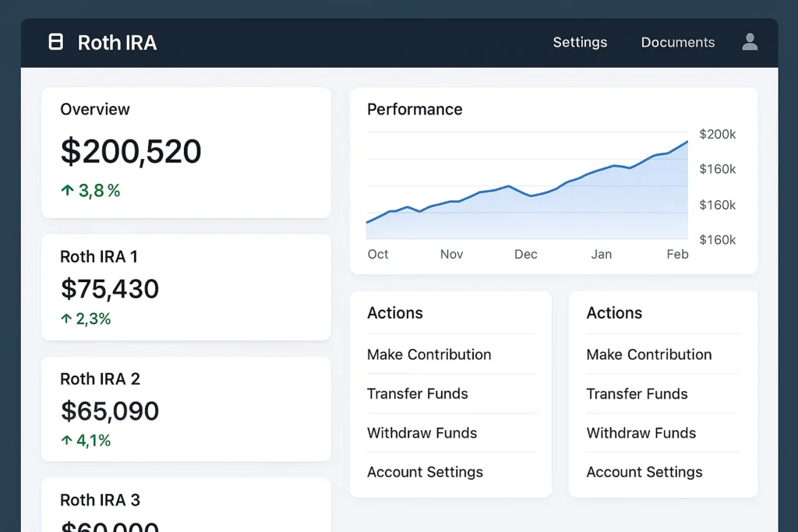Open the Settings menu item
This screenshot has height=532, width=798.
(x=580, y=42)
